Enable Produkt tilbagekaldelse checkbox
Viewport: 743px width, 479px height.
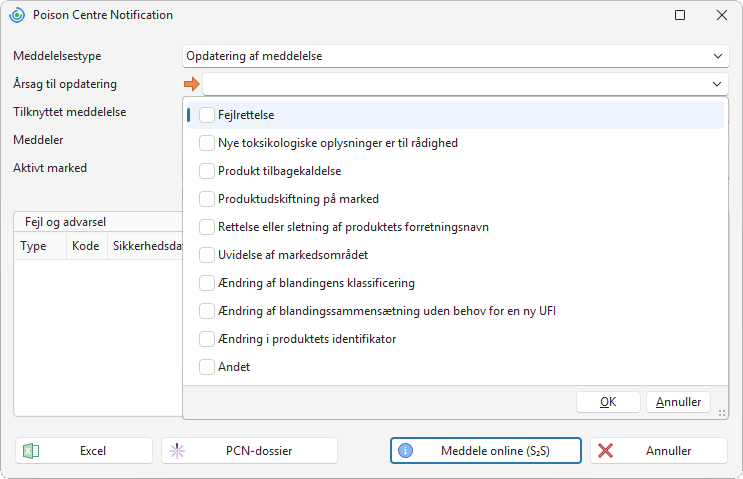207,171
